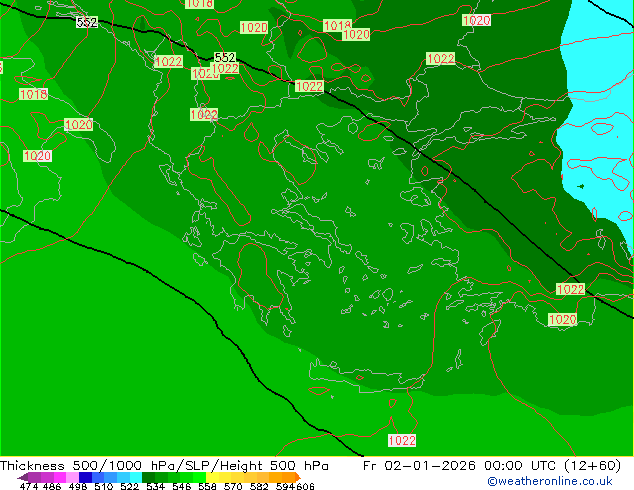This screenshot has width=634, height=490.
Task: Click the brightest lime green legend swatch
Action: coord(200,477)
